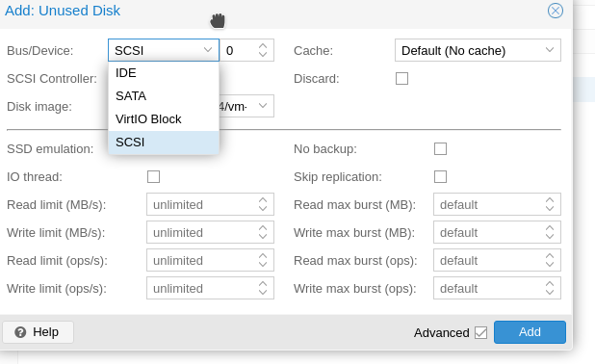595x364 pixels.
Task: Increment the Read max burst (ops) spinner
Action: tap(550, 256)
